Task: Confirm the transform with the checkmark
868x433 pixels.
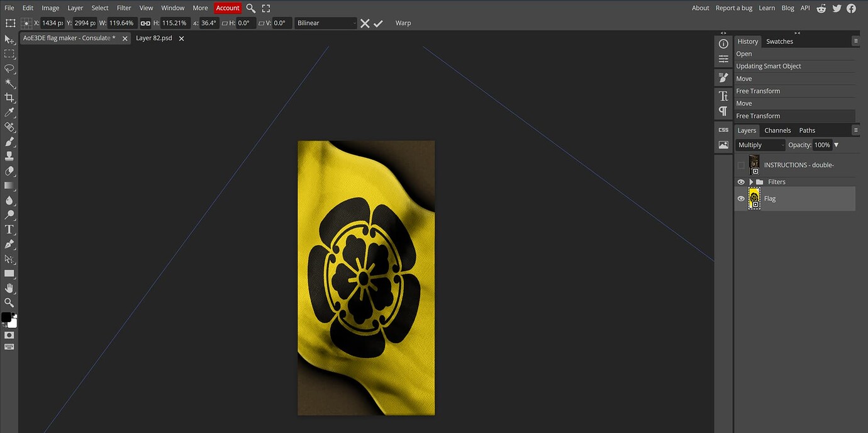Action: coord(378,23)
